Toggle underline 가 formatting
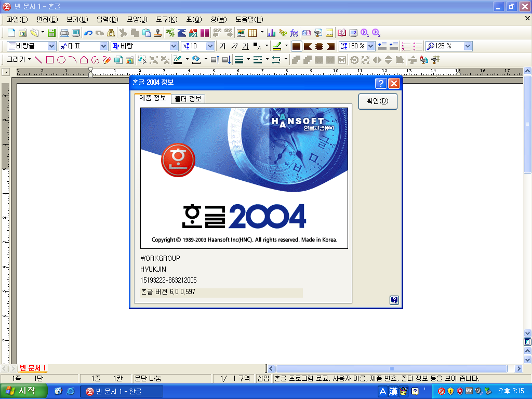Screen dimensions: 532x399 coord(246,46)
